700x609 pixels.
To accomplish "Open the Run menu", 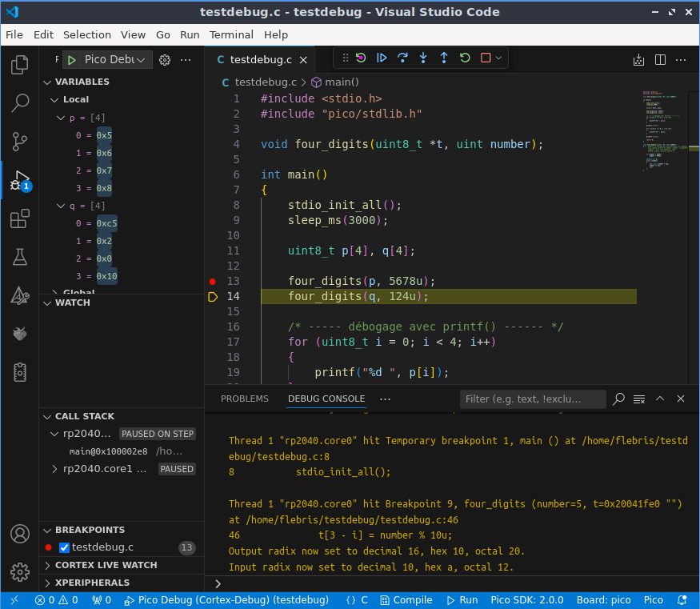I will 190,35.
